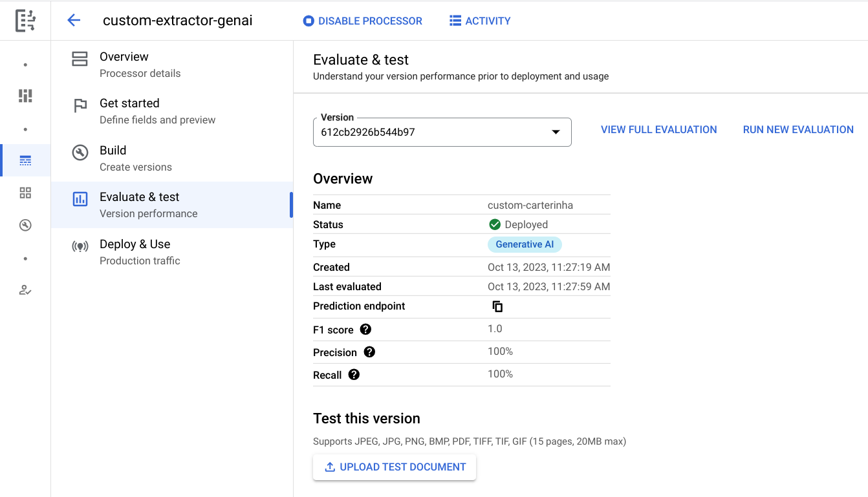Click DISABLE PROCESSOR button
This screenshot has width=868, height=497.
(x=363, y=21)
